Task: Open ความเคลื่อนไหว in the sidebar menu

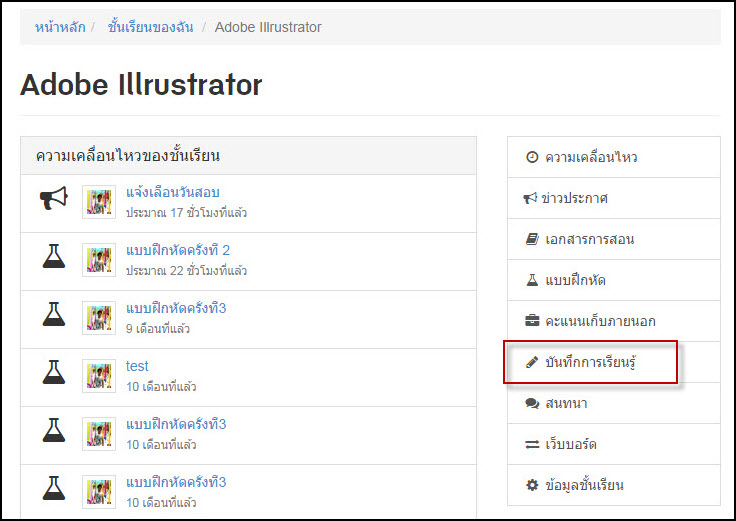Action: click(614, 157)
